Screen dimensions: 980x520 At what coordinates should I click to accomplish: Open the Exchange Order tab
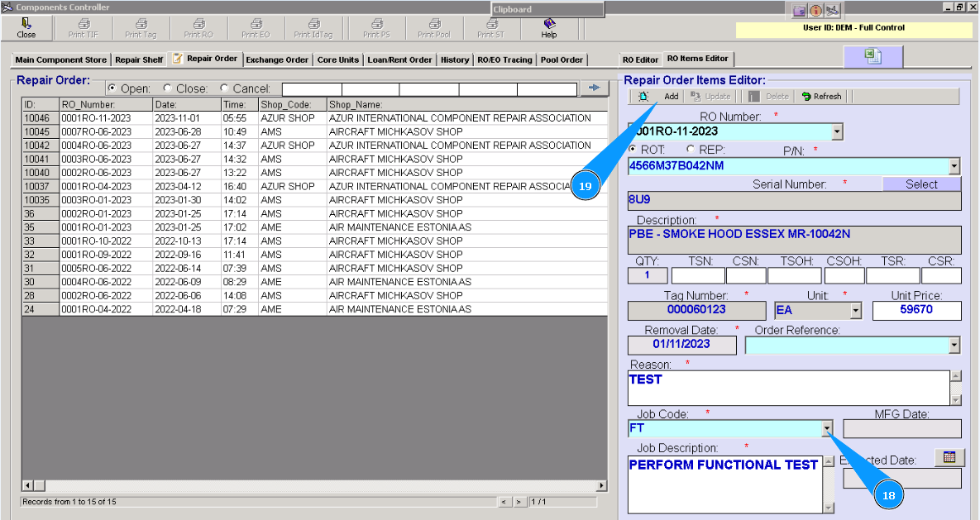tap(277, 60)
